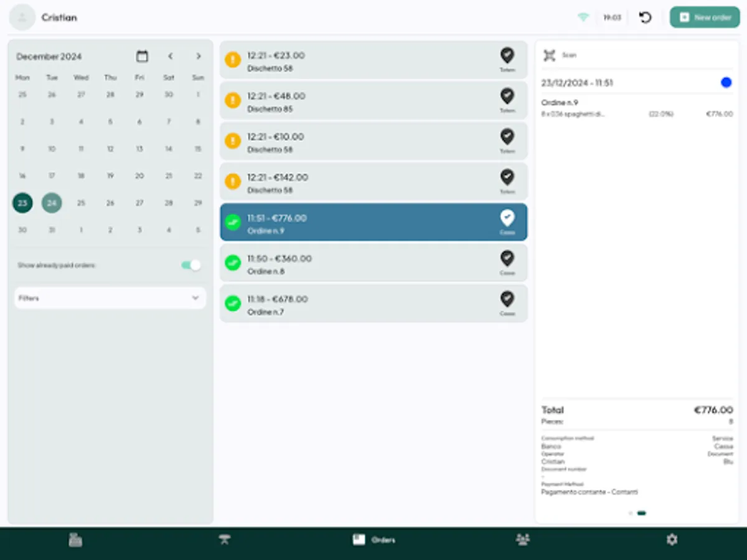Switch to the Orders tab
747x560 pixels.
[374, 539]
